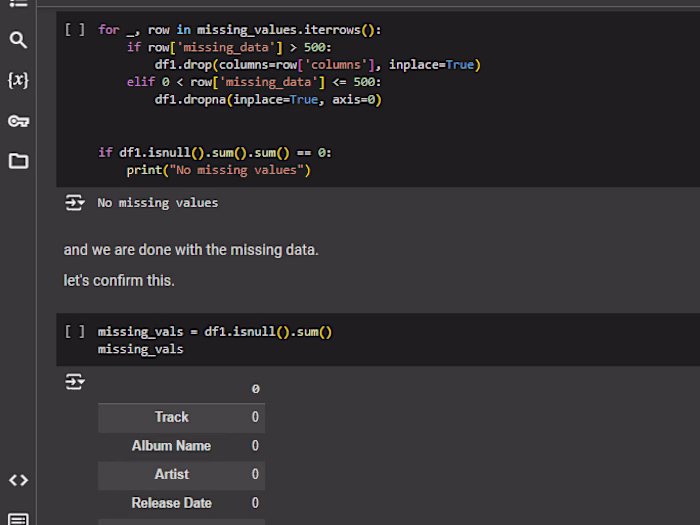Run the iterrows for-loop code cell
700x525 pixels.
click(75, 30)
